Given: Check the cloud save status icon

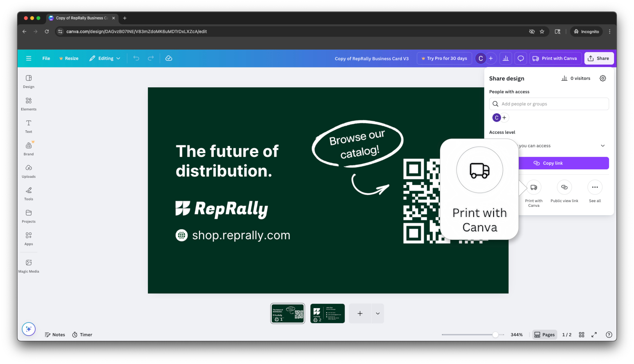Looking at the screenshot, I should pyautogui.click(x=169, y=58).
